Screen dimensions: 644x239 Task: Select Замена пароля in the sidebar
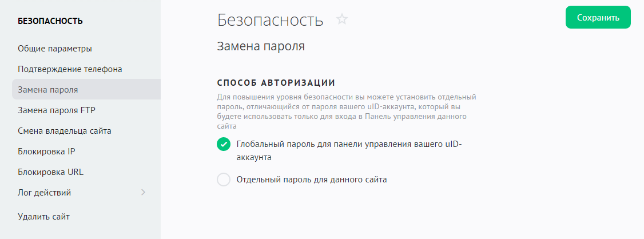coord(48,90)
